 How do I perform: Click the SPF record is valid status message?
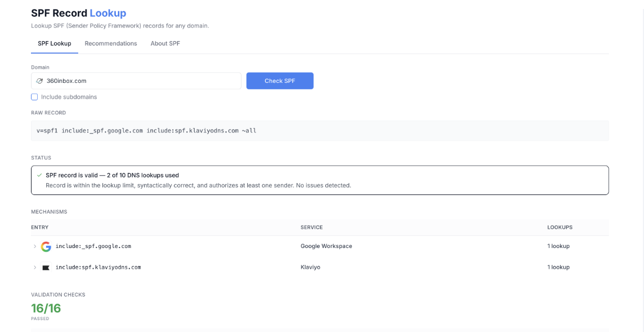click(112, 175)
